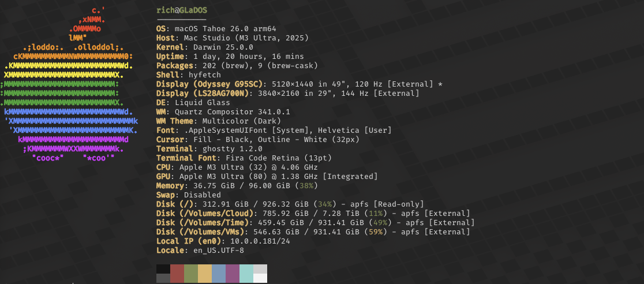Click 'hyfetch' shell value
644x284 pixels.
(204, 75)
